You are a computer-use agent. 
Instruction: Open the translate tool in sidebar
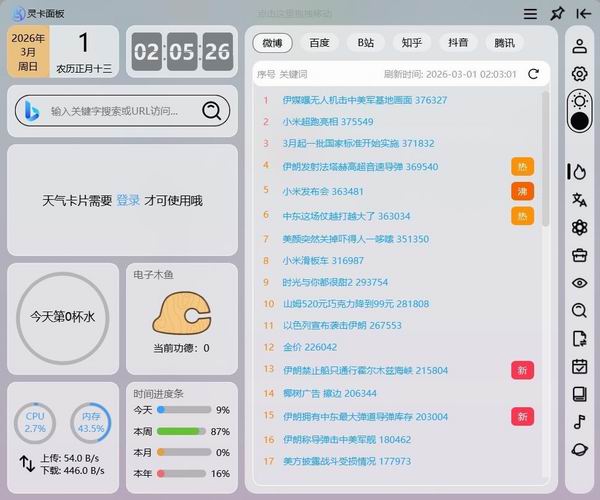579,200
